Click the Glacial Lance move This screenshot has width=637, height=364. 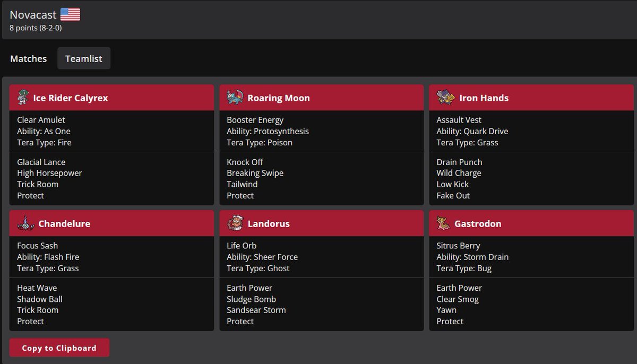coord(41,162)
